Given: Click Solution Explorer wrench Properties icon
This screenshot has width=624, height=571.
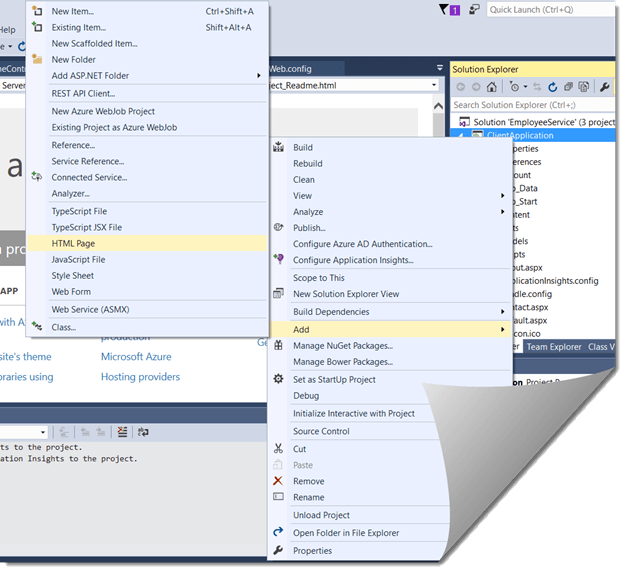Looking at the screenshot, I should (604, 87).
